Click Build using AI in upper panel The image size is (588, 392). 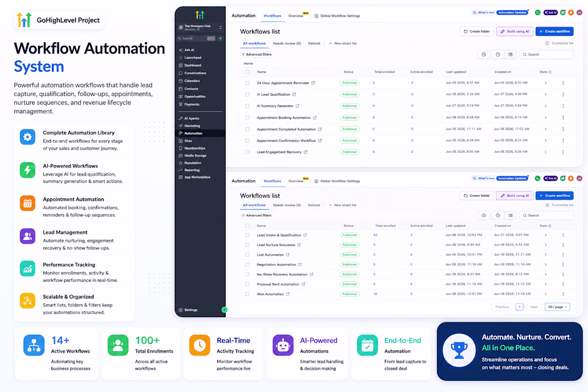[x=514, y=32]
